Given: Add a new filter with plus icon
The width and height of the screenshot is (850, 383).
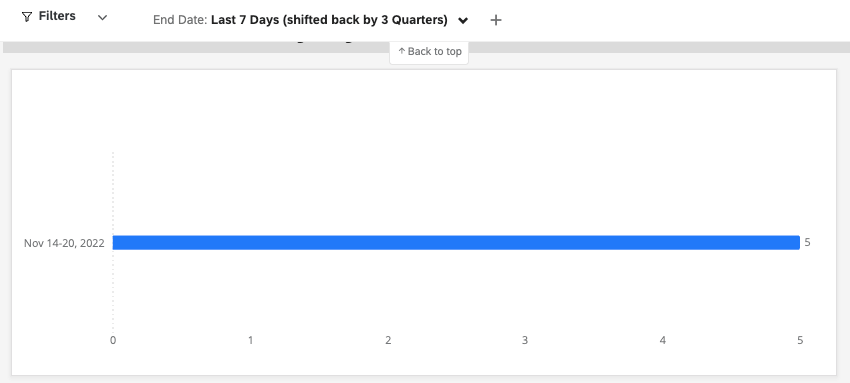Looking at the screenshot, I should coord(495,20).
